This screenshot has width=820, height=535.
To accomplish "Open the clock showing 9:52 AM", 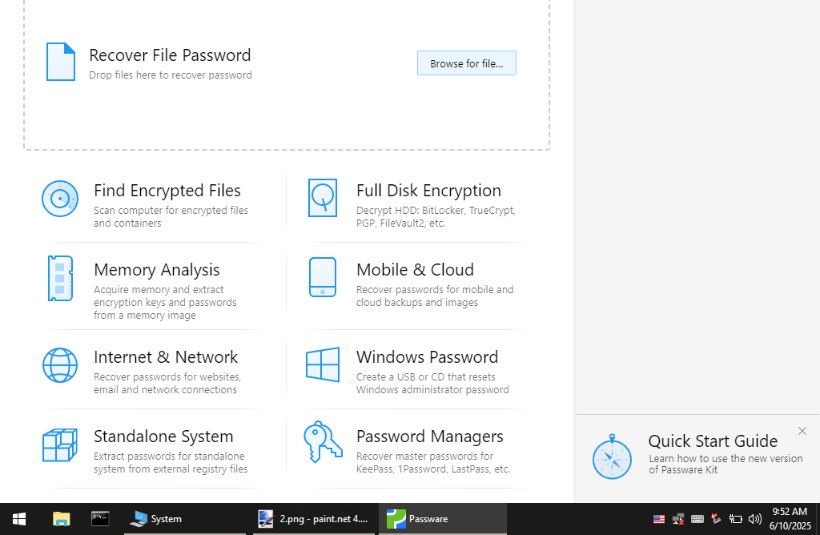I will (x=790, y=519).
